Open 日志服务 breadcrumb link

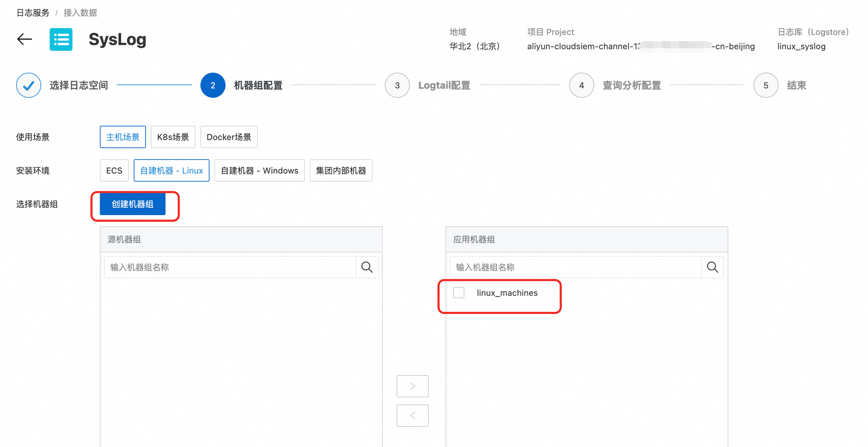pyautogui.click(x=33, y=13)
